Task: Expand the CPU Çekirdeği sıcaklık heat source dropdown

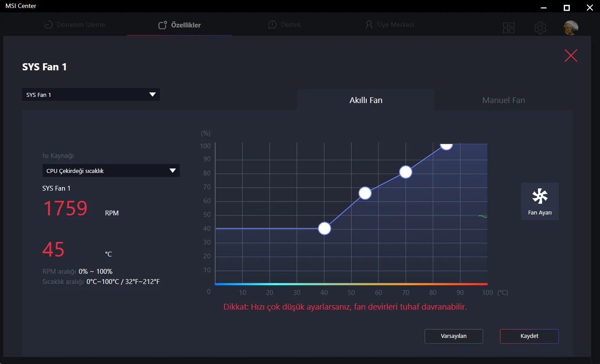Action: 111,171
